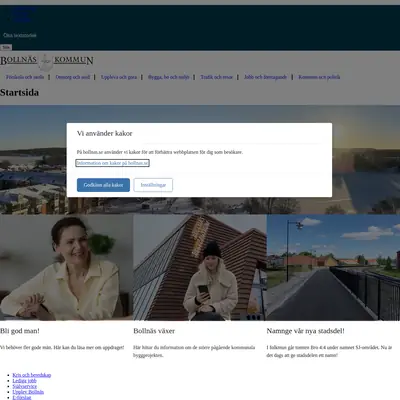Open the walkway photo for new stadsdel
Viewport: 400px width, 400px height.
click(x=333, y=267)
